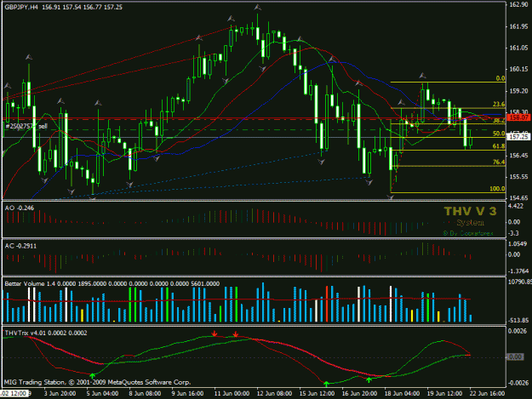Select the fractal arrow above the highest candle

[x=258, y=7]
